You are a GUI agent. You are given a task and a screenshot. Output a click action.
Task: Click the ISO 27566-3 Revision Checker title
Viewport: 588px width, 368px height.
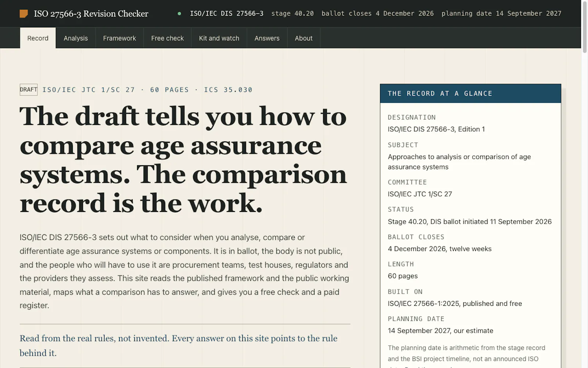91,14
